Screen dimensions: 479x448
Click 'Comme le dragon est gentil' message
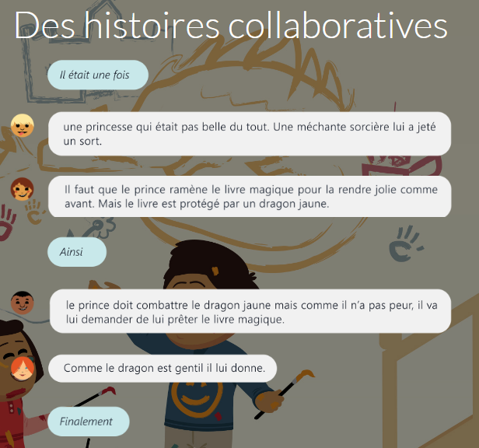(163, 368)
